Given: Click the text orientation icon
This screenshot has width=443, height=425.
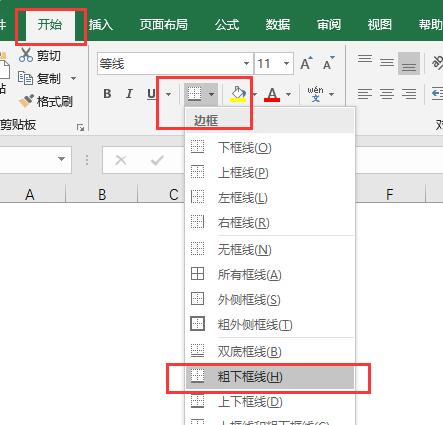Looking at the screenshot, I should pyautogui.click(x=437, y=63).
